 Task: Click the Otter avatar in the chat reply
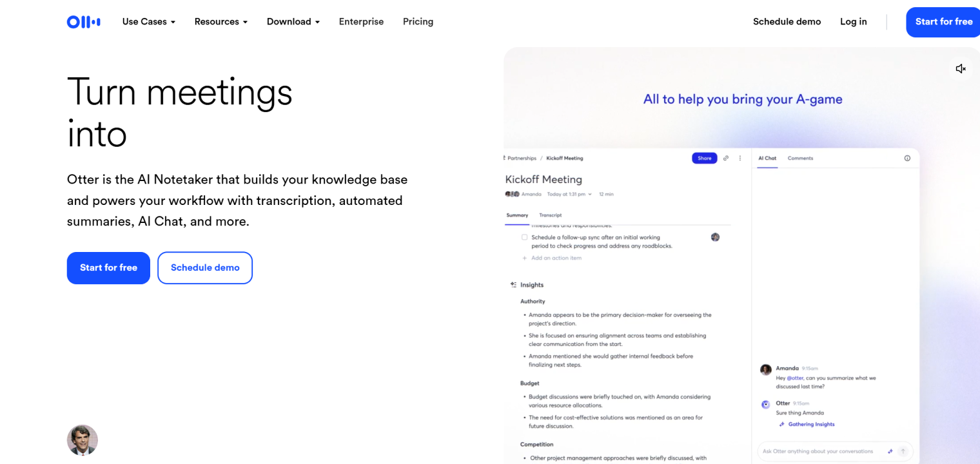click(x=765, y=404)
